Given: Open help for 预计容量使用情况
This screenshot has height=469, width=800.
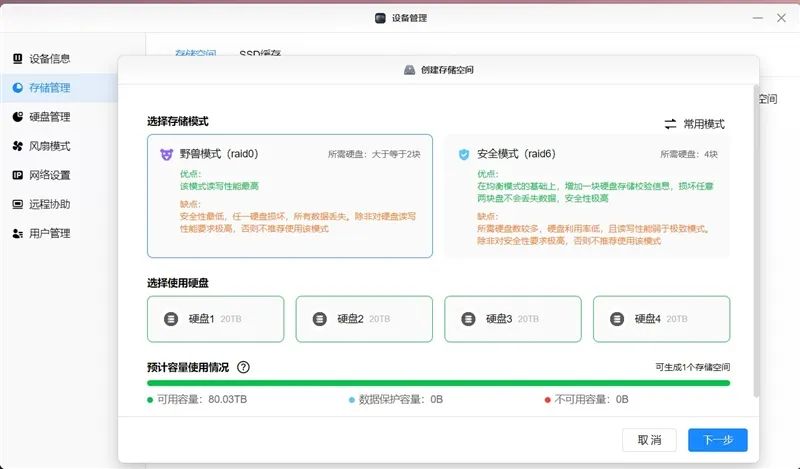Looking at the screenshot, I should click(x=243, y=367).
